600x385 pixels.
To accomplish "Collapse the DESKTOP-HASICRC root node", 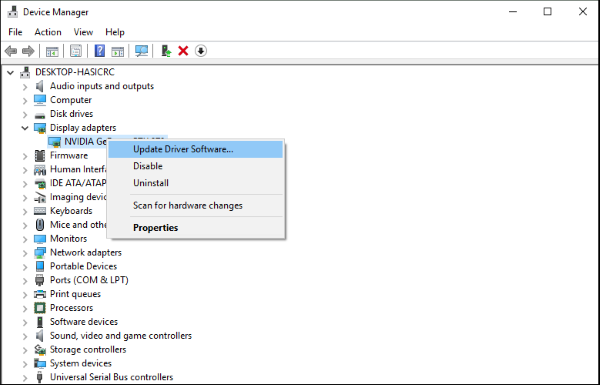I will tap(11, 72).
